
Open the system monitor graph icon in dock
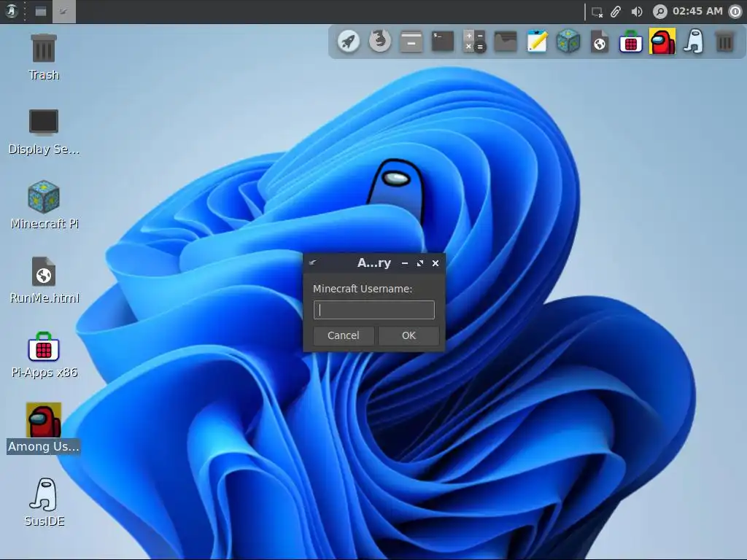(x=506, y=42)
